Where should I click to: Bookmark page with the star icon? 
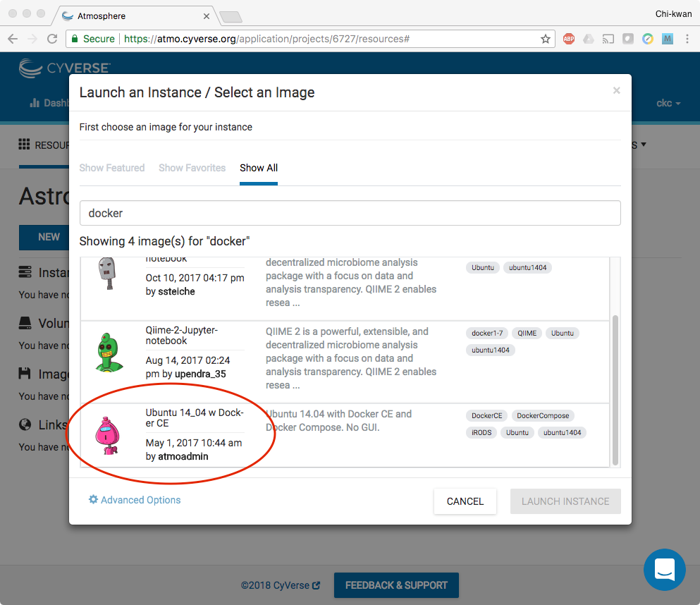(x=545, y=39)
